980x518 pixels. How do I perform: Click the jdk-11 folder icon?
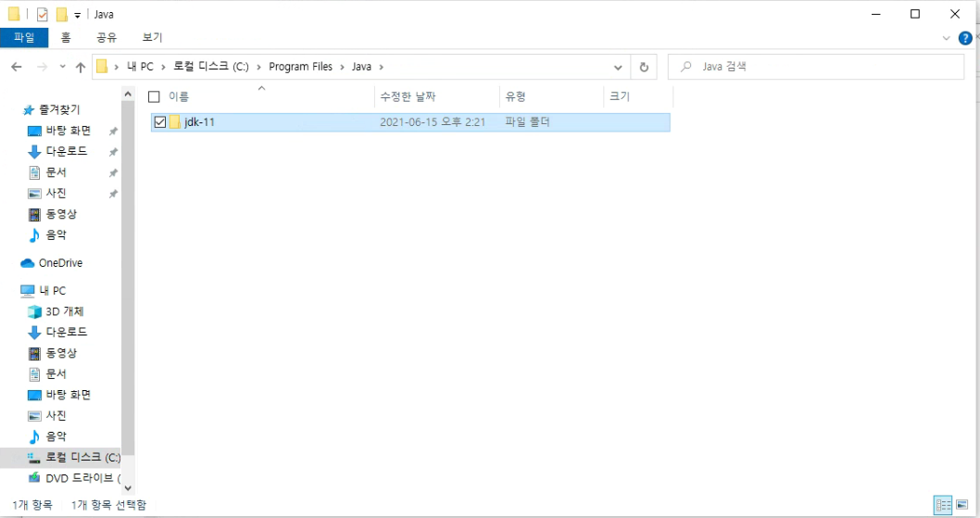[x=176, y=122]
